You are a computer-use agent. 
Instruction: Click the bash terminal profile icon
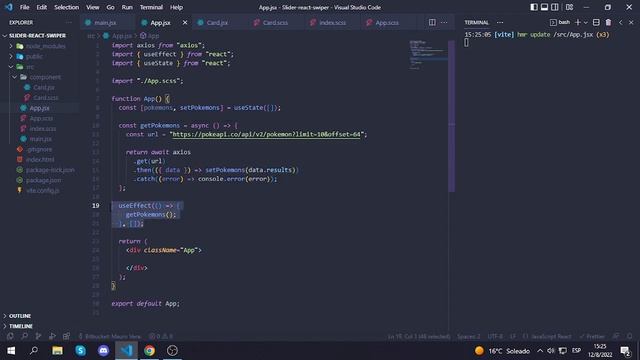(553, 22)
